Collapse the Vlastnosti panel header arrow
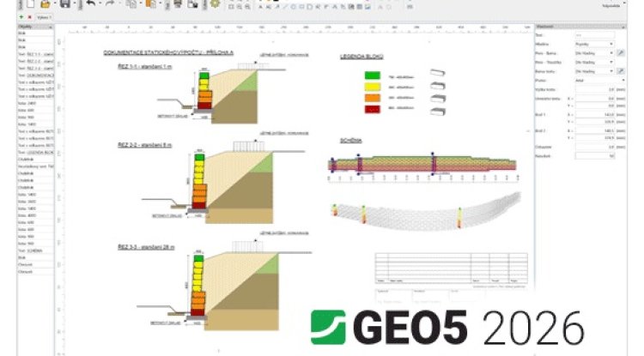Screen dimensions: 644x356 [623, 27]
